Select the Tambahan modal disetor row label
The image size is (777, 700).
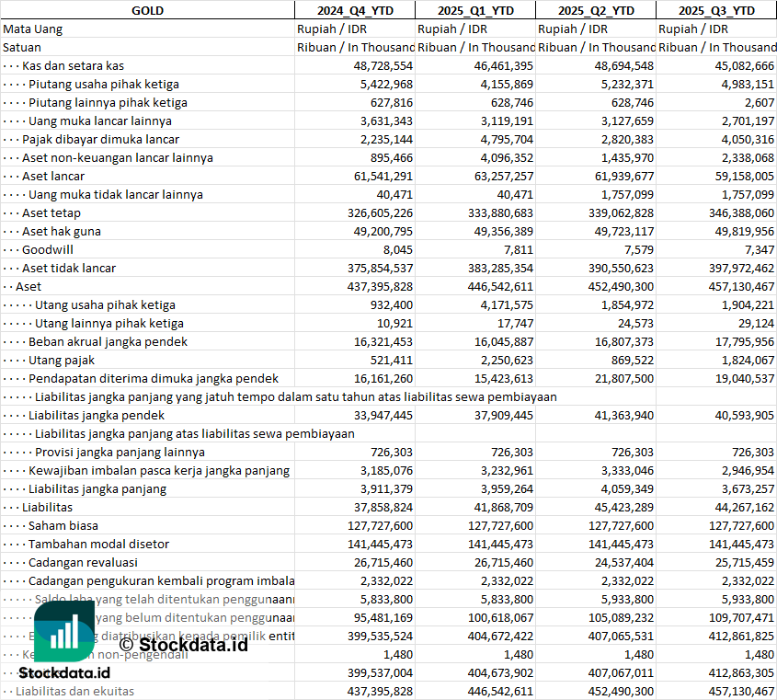[98, 544]
